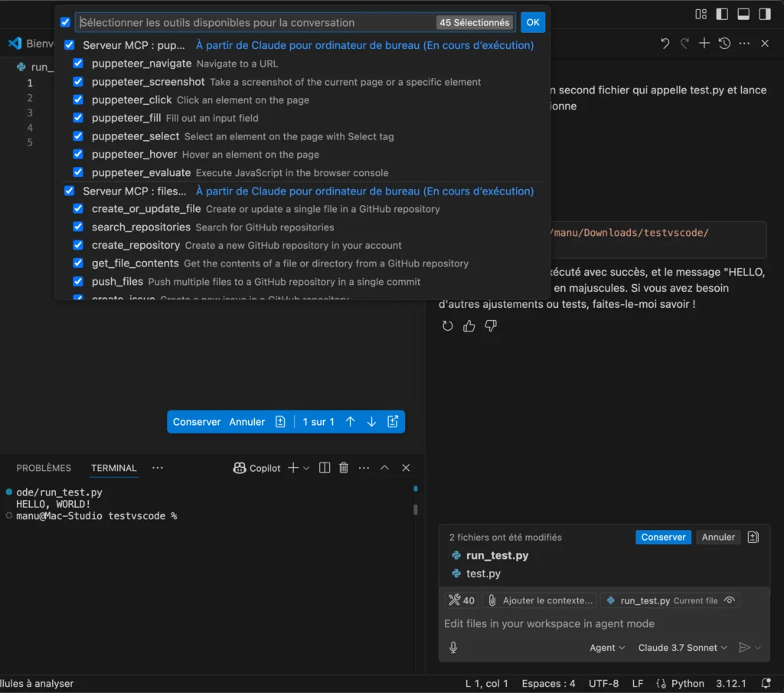Retry the chat response

pyautogui.click(x=447, y=326)
